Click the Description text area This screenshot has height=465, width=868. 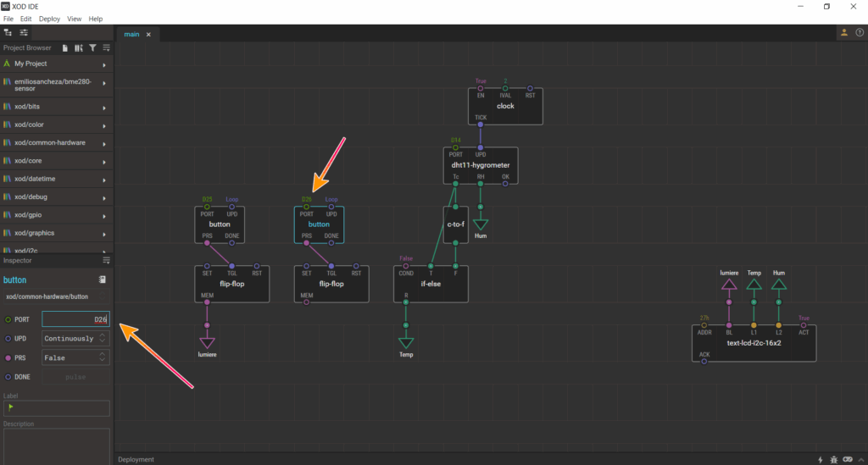57,446
